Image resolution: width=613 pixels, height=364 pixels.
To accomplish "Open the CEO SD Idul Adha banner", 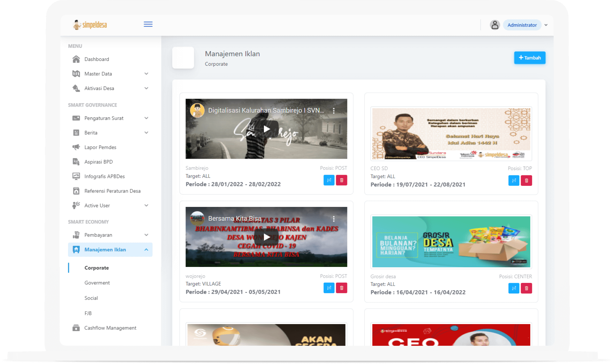I will click(451, 133).
